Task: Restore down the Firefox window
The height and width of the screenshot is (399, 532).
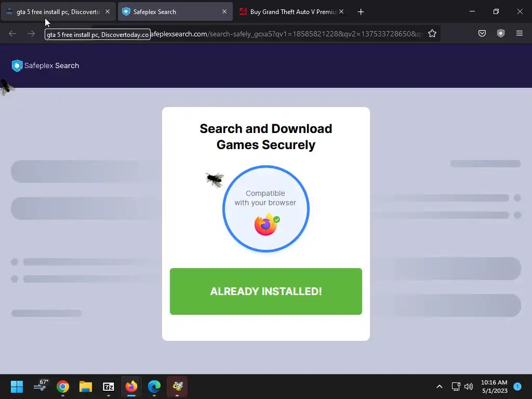Action: click(496, 11)
